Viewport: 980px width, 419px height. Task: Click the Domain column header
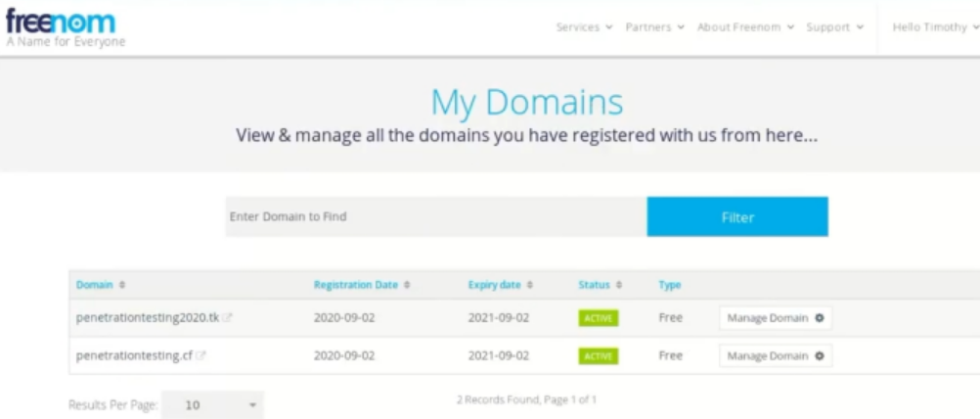click(x=94, y=285)
